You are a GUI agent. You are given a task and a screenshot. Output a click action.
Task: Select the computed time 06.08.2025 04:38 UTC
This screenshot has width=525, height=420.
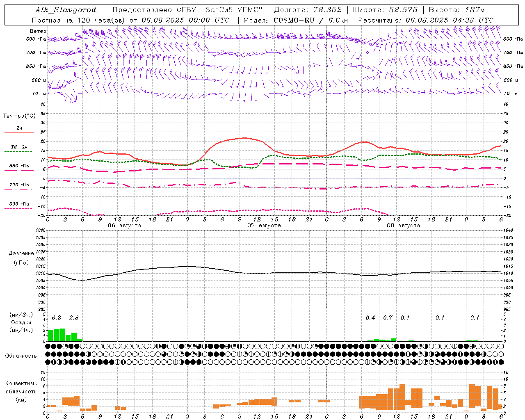tap(450, 20)
